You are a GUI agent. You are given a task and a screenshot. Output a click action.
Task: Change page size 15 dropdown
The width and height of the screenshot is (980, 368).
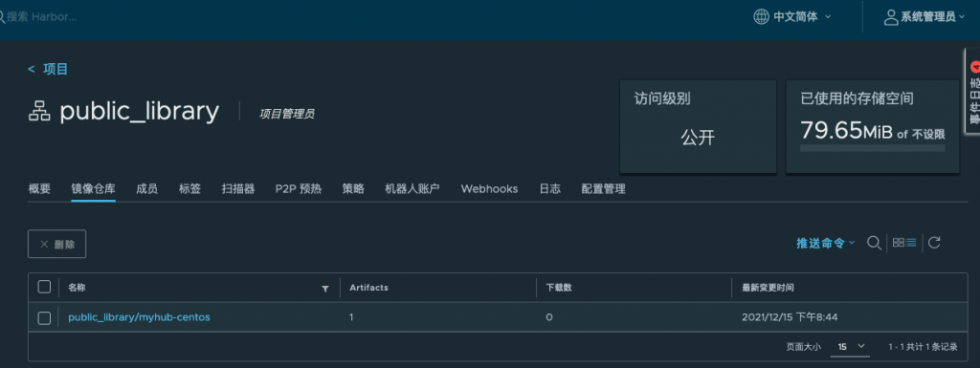click(850, 347)
